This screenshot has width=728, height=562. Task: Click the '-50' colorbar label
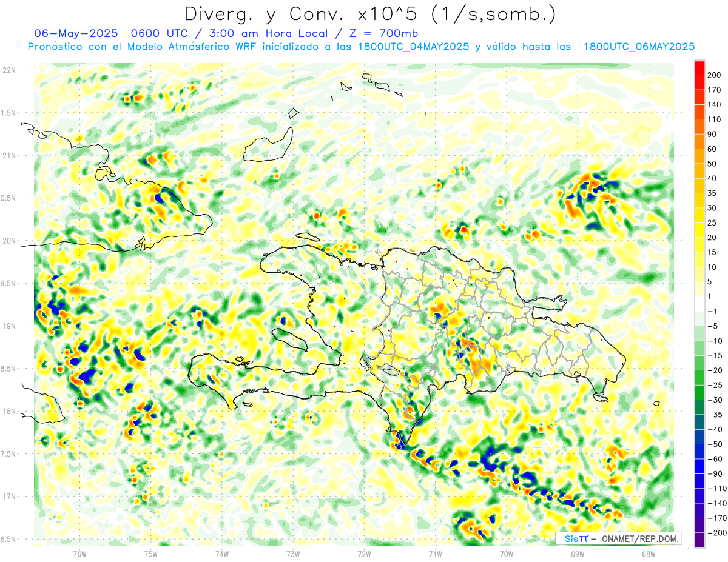point(715,444)
